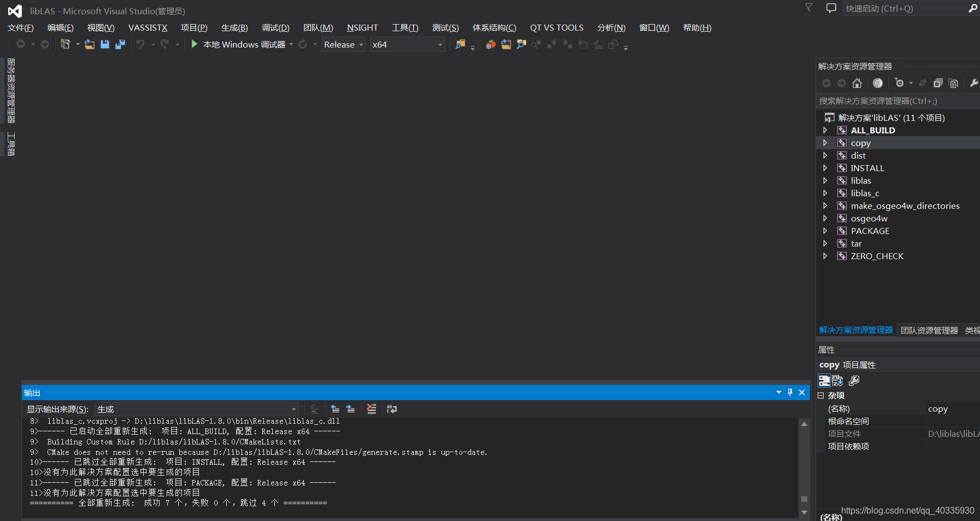Click the clear all output icon

point(372,409)
